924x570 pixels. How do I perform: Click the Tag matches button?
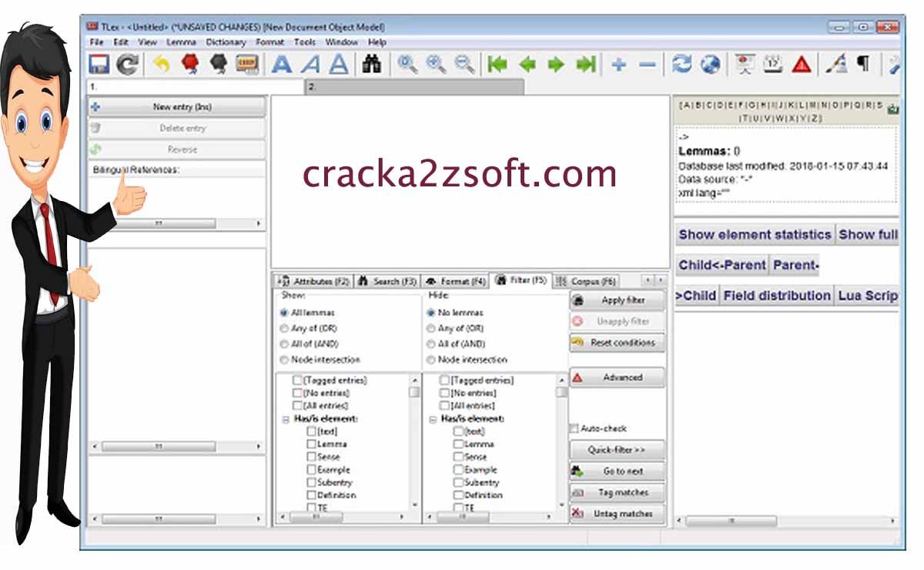click(617, 492)
